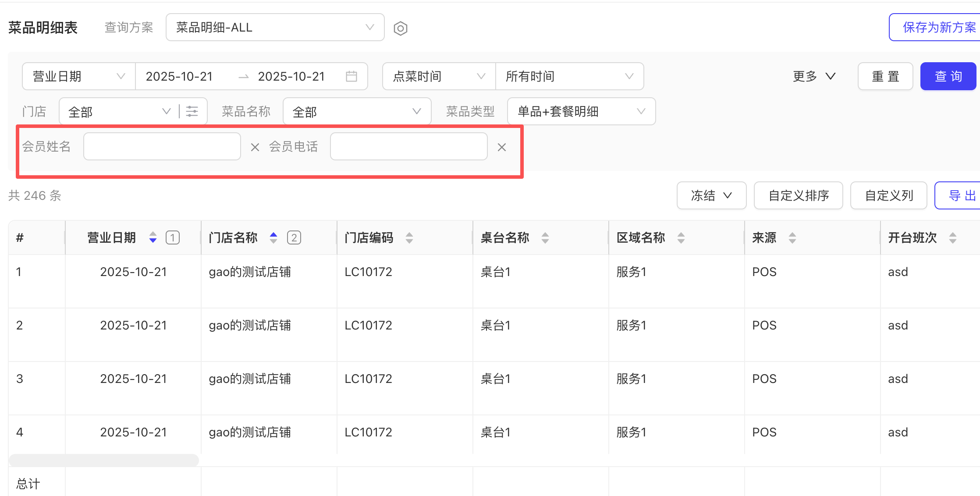Open the date range calendar icon

point(351,76)
